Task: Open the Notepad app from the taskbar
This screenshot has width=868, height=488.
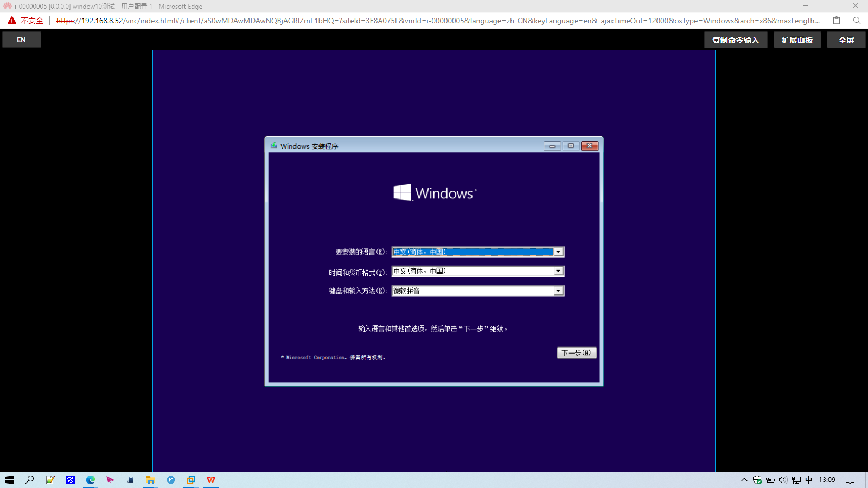Action: (50, 480)
